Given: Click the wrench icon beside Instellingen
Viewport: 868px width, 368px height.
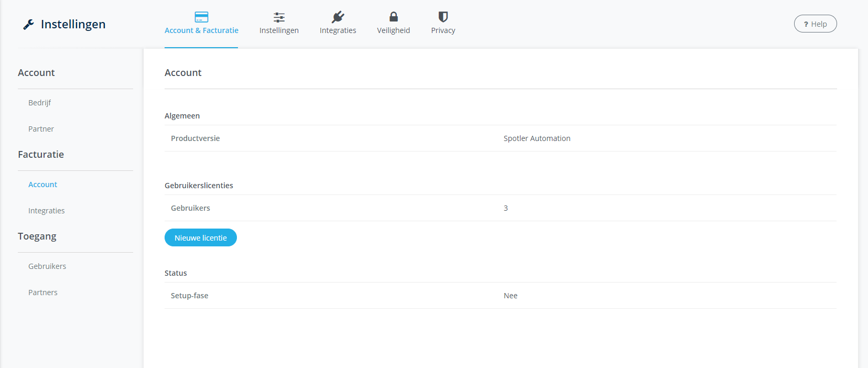Looking at the screenshot, I should pos(28,25).
